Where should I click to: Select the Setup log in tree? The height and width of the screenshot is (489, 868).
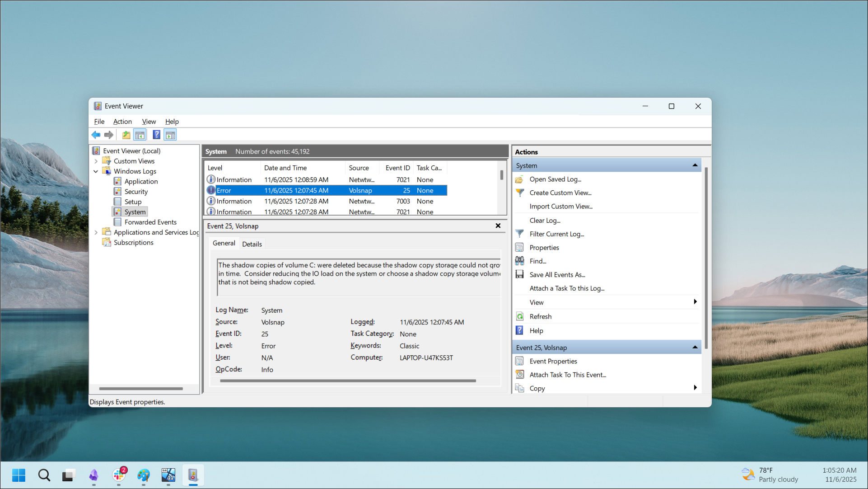click(133, 202)
